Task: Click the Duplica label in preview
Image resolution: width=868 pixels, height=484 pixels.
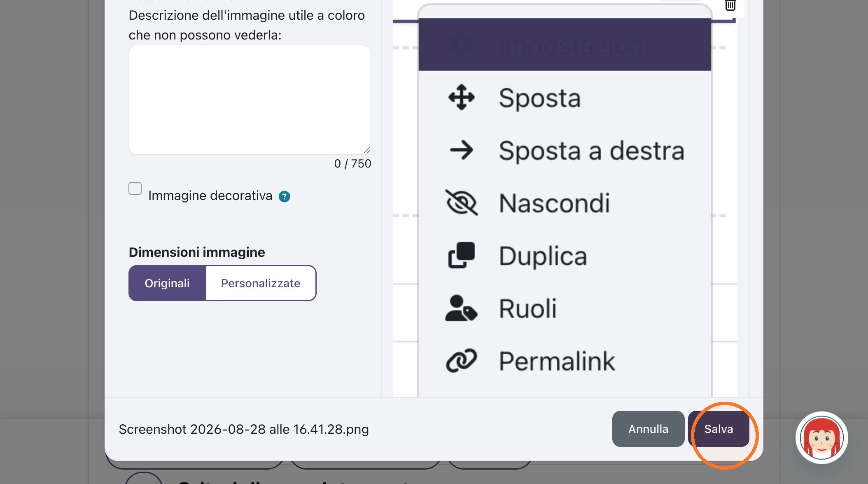Action: coord(543,256)
